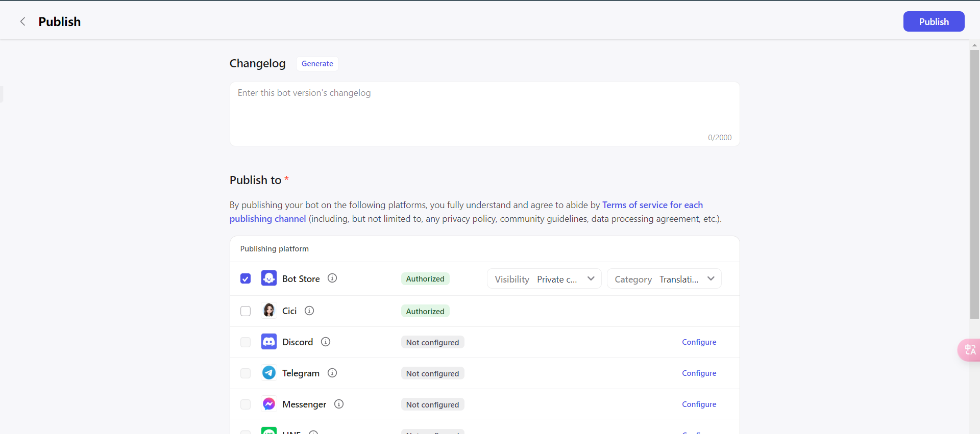Open the info icon next to Cici
The width and height of the screenshot is (980, 434).
click(x=309, y=311)
